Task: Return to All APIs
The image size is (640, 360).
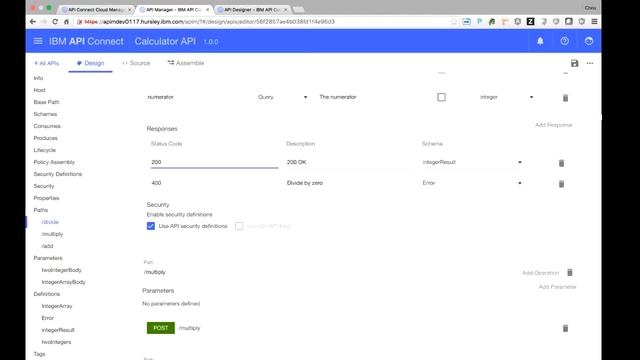Action: click(x=47, y=63)
